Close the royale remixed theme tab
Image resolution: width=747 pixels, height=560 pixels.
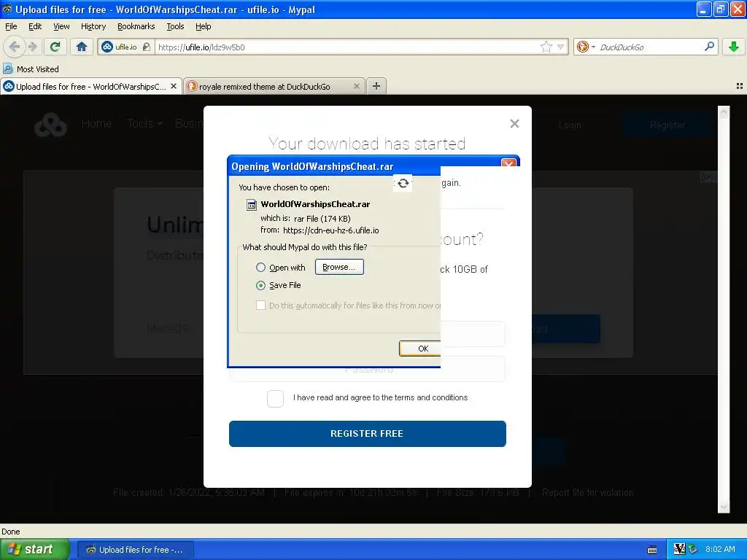356,86
